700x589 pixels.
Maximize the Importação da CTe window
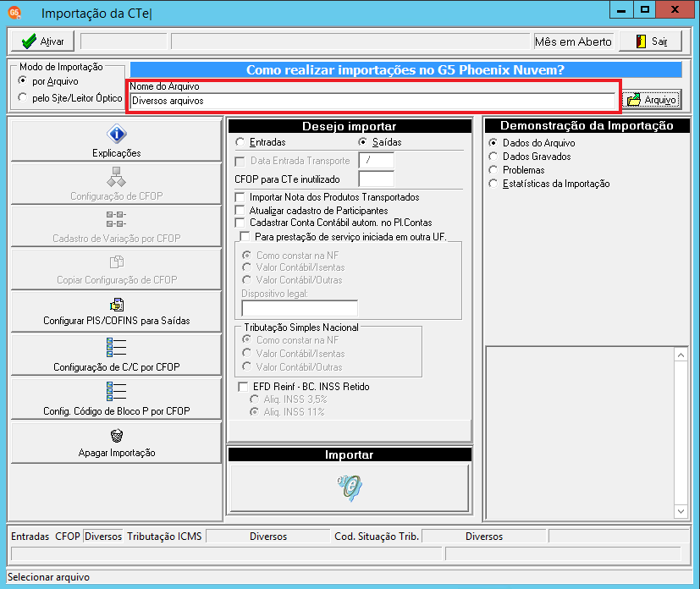(645, 10)
